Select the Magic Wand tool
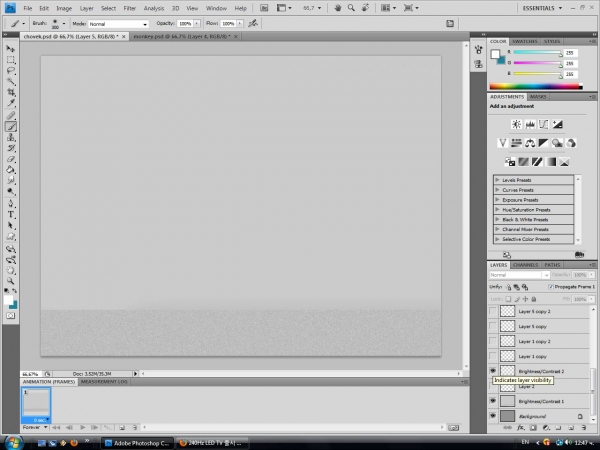 [x=11, y=81]
